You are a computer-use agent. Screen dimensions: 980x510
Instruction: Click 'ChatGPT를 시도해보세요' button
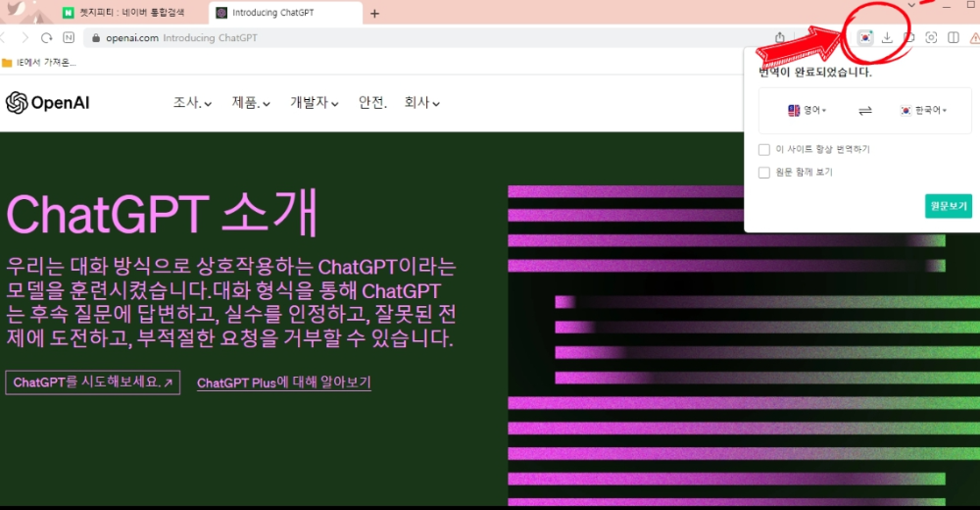[x=92, y=382]
